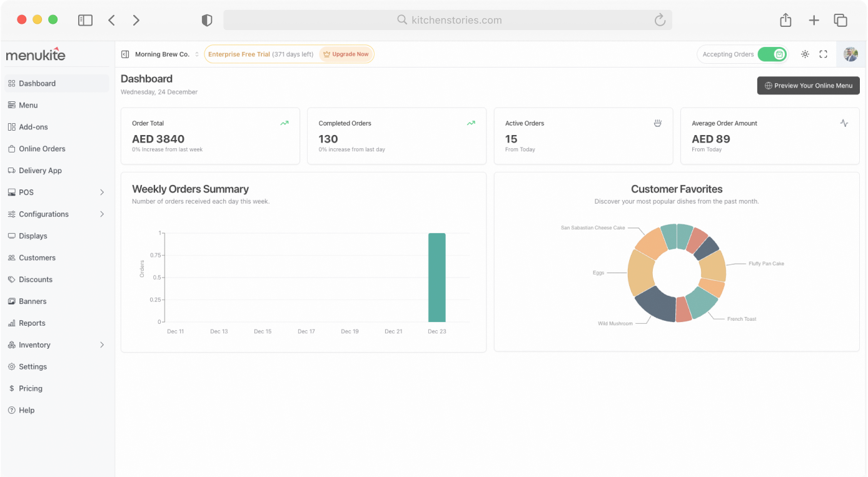Enter fullscreen using the expand icon
Screen dimensions: 868x477
pos(823,54)
